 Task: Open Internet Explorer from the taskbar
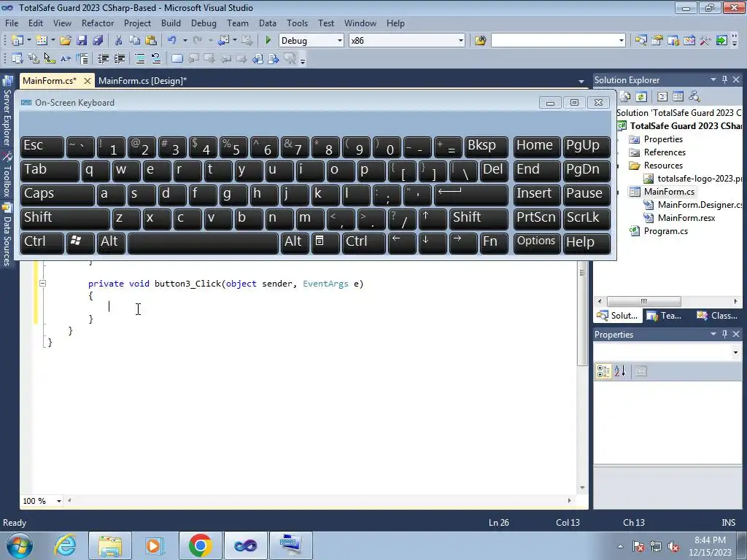coord(65,545)
